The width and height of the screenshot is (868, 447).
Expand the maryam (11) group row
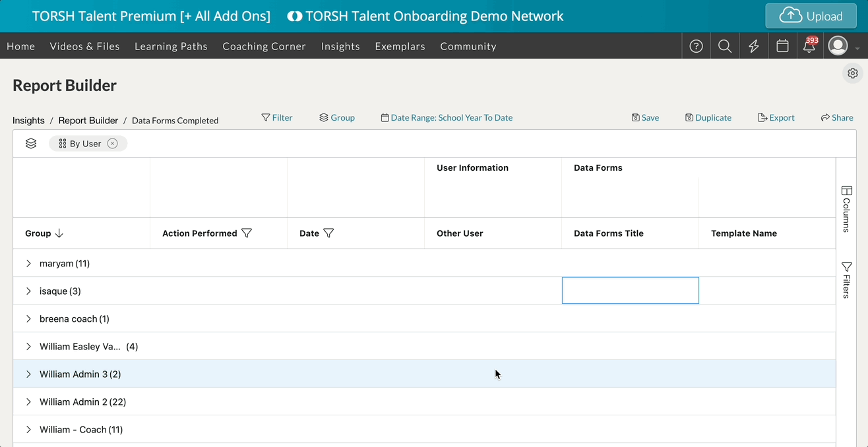(x=28, y=264)
